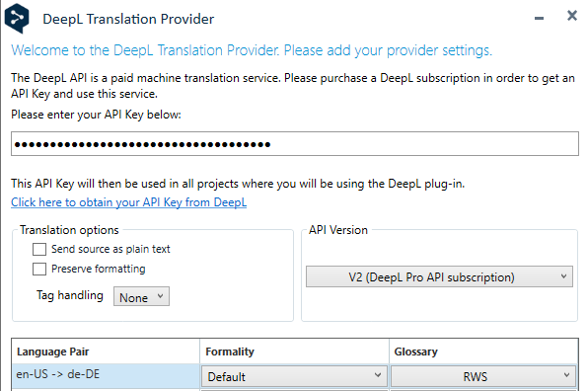This screenshot has height=391, width=588.
Task: Expand the API Version dropdown
Action: [x=439, y=276]
